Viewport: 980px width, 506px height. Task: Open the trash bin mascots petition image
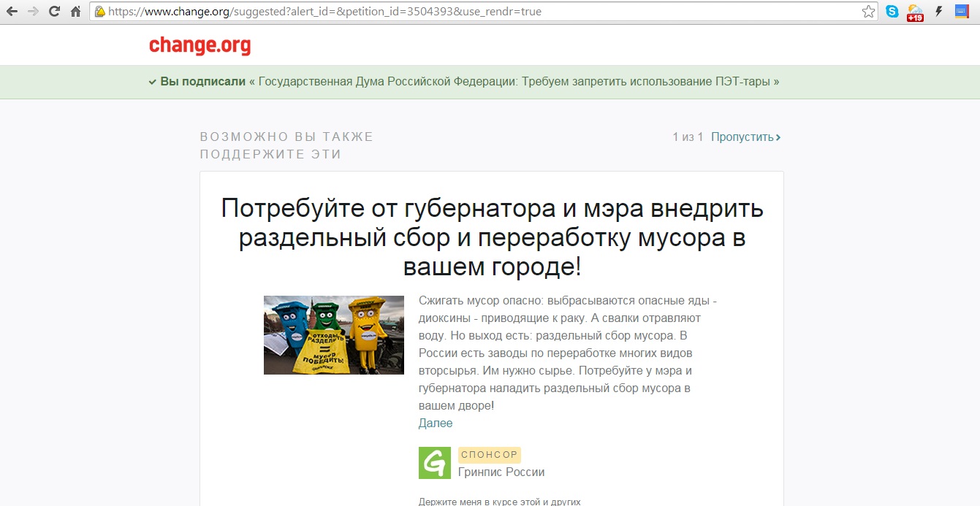(334, 335)
